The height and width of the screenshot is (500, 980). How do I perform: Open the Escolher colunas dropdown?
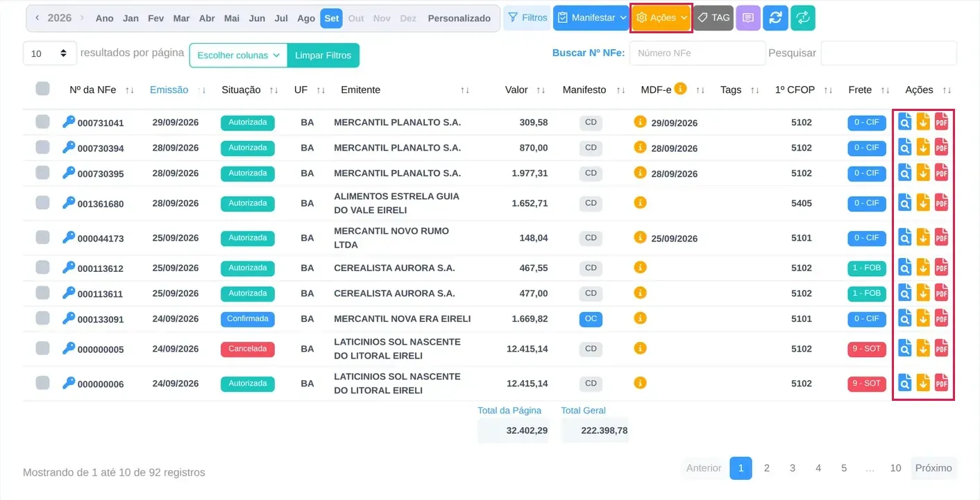click(x=238, y=55)
